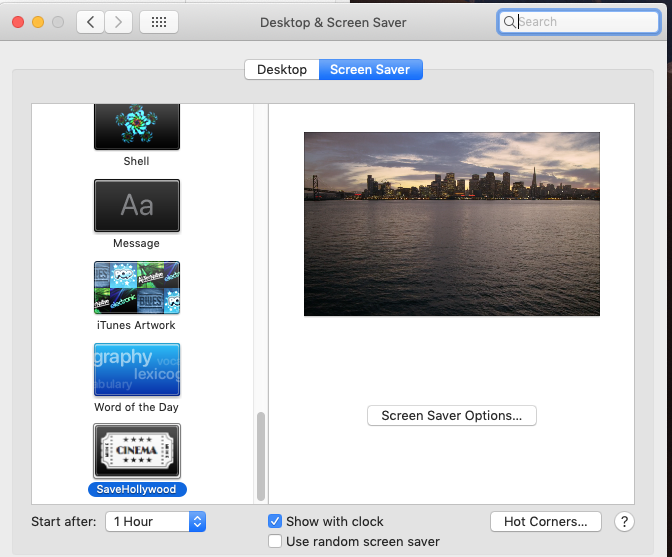Open the Hot Corners settings

[x=545, y=521]
